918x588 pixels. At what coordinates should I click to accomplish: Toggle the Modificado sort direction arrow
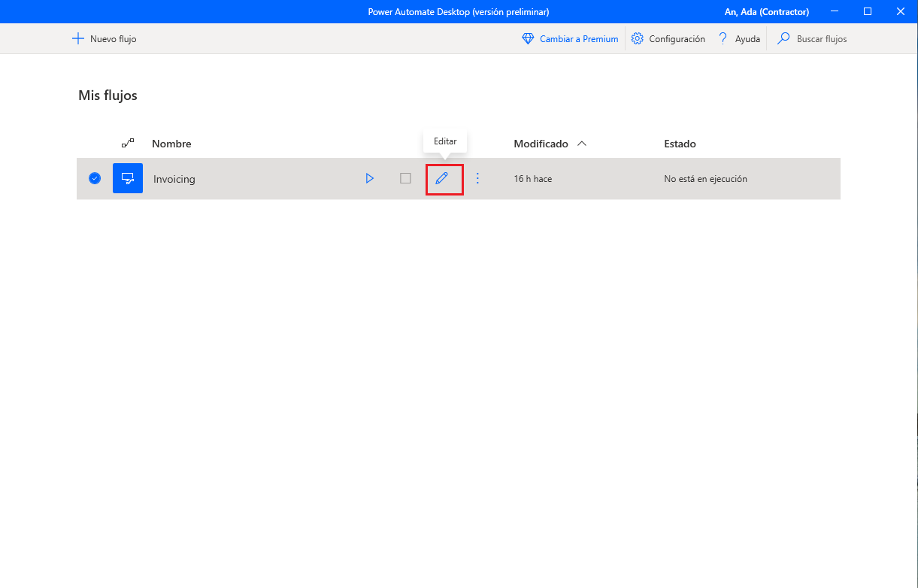581,144
